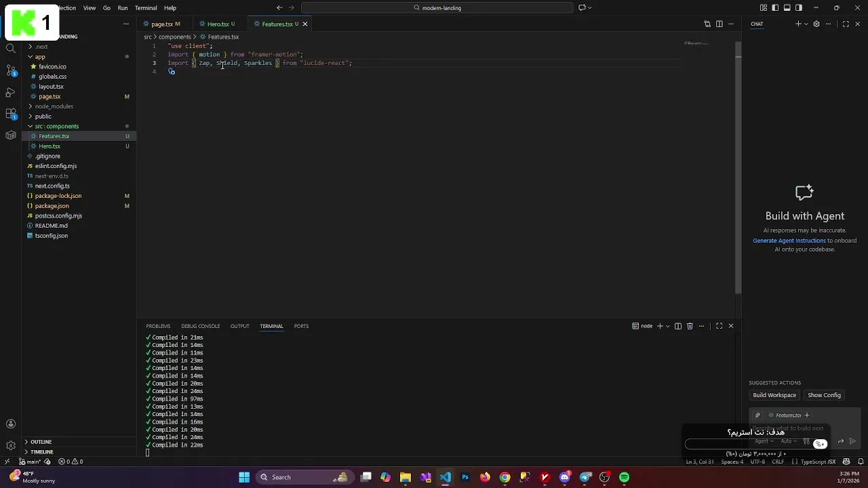Open the DEBUG CONSOLE panel tab
This screenshot has width=868, height=488.
[200, 326]
